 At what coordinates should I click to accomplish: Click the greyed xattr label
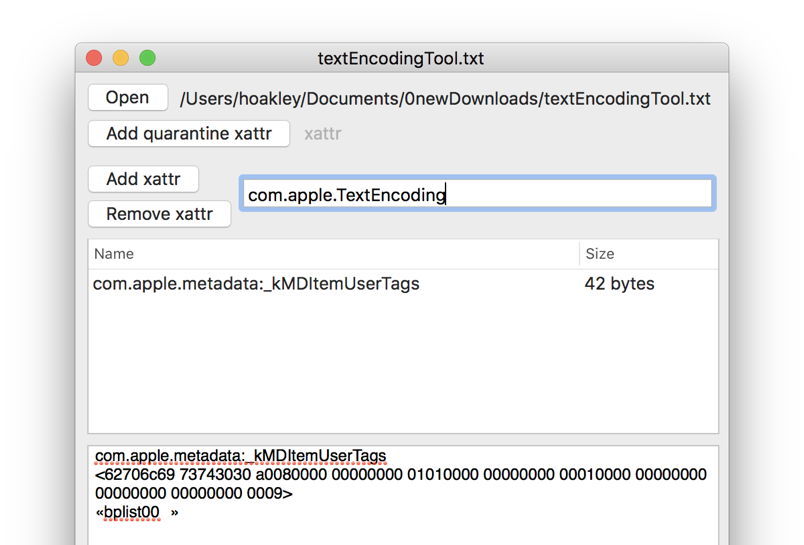pyautogui.click(x=322, y=134)
